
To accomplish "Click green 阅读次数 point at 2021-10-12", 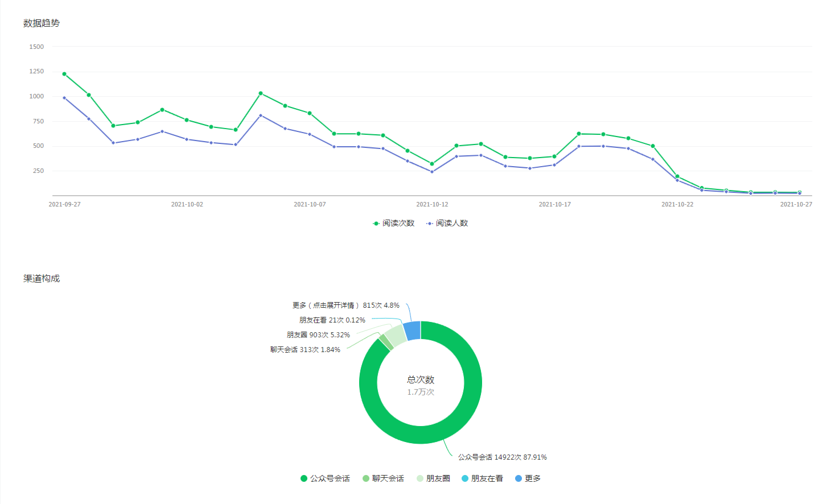I will point(432,164).
